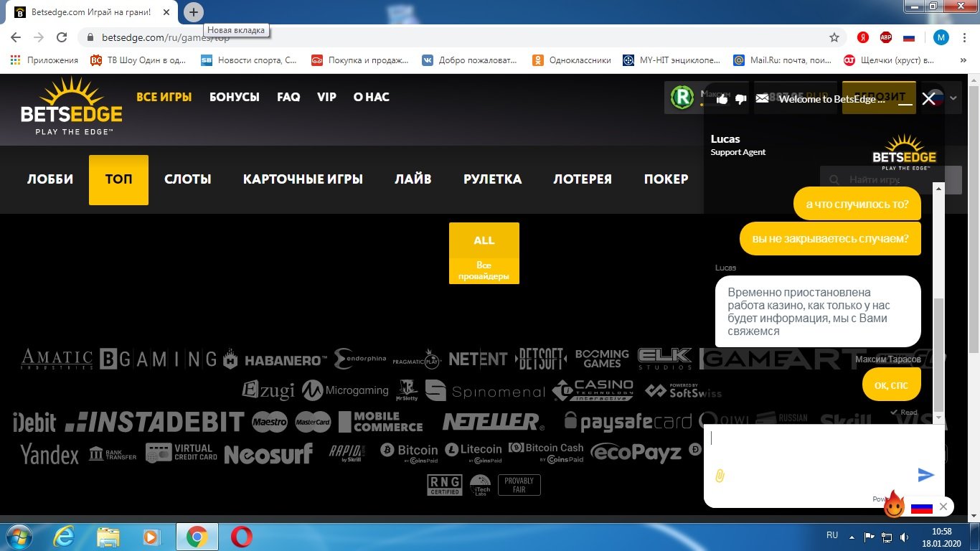Click the envelope icon in chat header
Viewport: 980px width, 551px height.
click(x=762, y=99)
